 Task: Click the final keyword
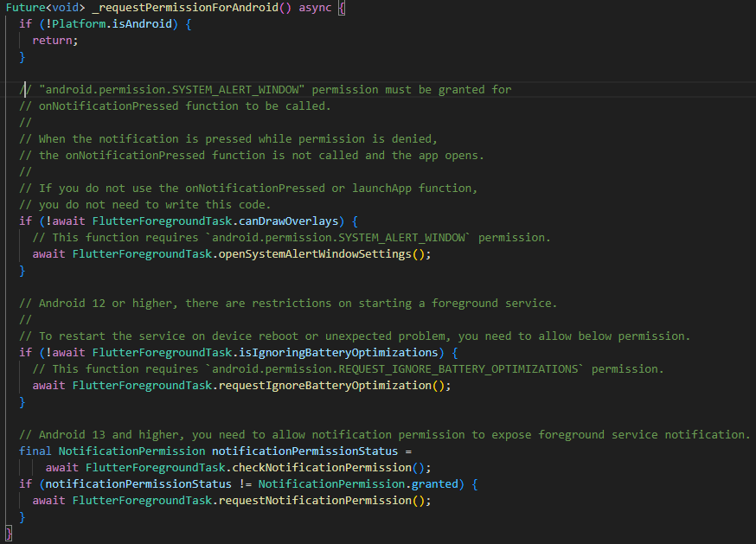point(35,451)
